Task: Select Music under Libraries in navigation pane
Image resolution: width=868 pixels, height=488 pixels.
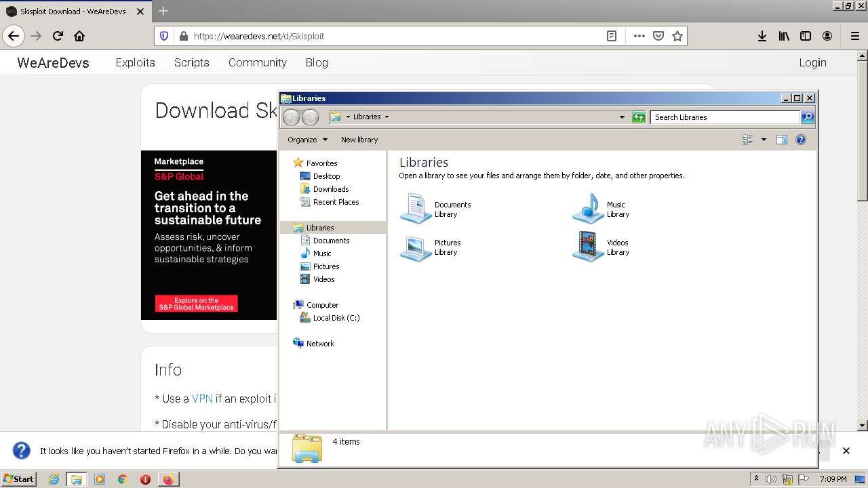Action: click(x=322, y=253)
